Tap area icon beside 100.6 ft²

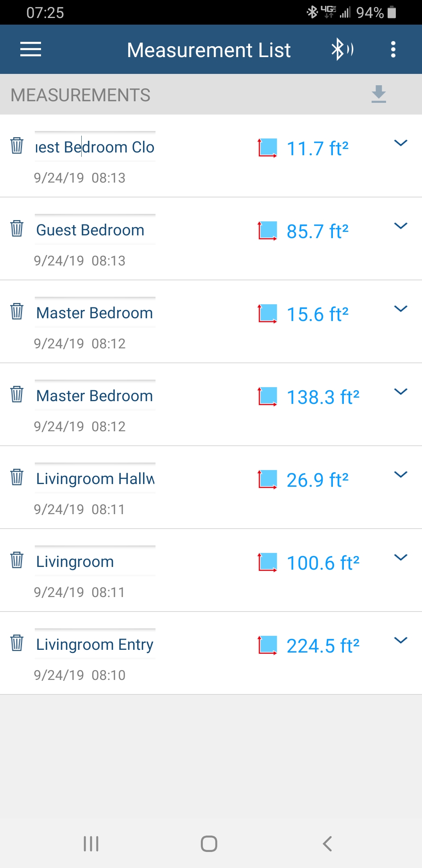tap(267, 562)
